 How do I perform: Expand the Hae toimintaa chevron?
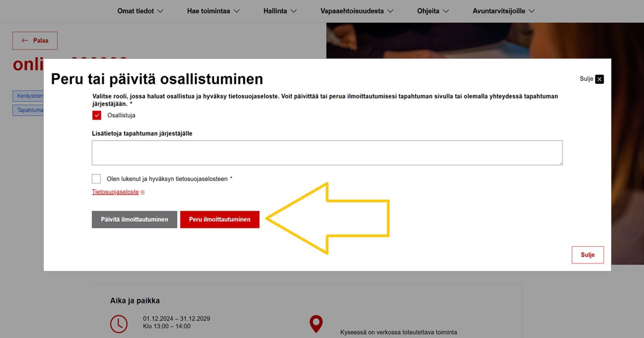click(x=237, y=11)
